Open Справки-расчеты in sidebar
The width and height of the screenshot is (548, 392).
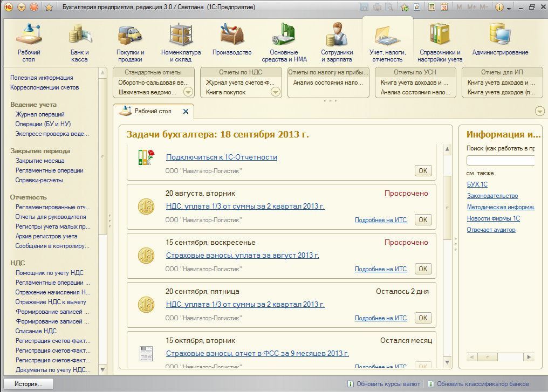click(x=39, y=180)
